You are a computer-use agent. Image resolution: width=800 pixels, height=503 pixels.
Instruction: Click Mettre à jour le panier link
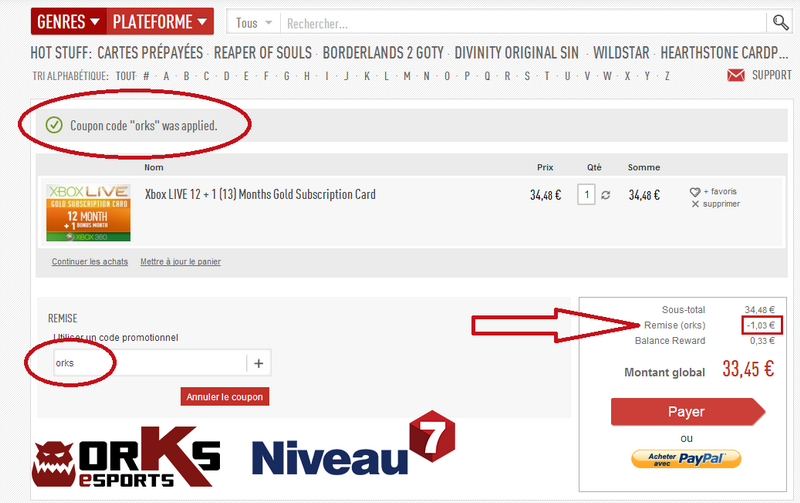180,262
